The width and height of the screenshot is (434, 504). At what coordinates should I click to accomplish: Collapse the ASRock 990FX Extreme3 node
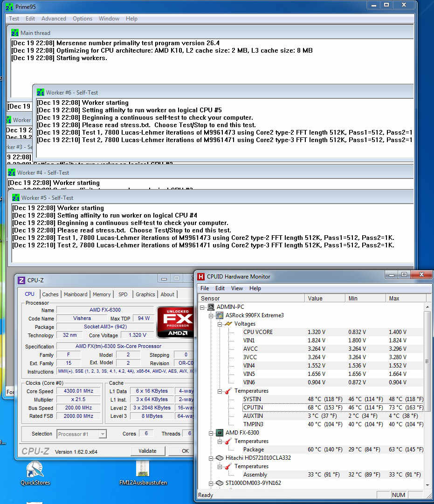pos(211,316)
